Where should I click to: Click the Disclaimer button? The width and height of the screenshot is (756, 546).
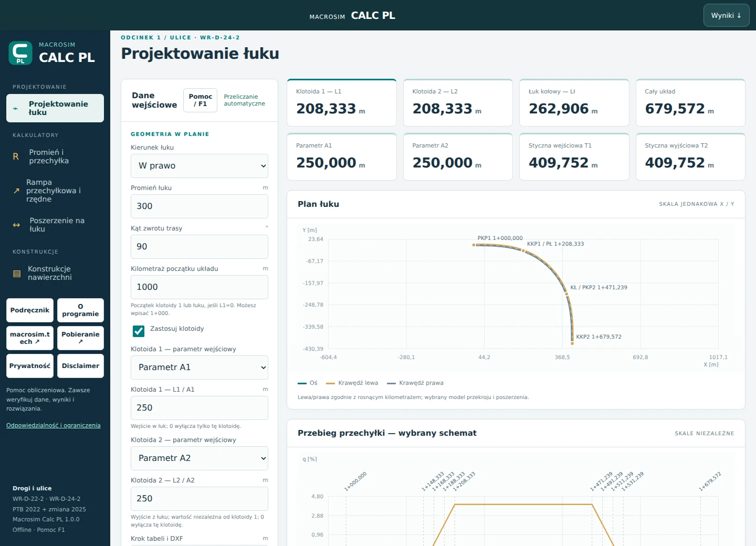(x=80, y=366)
